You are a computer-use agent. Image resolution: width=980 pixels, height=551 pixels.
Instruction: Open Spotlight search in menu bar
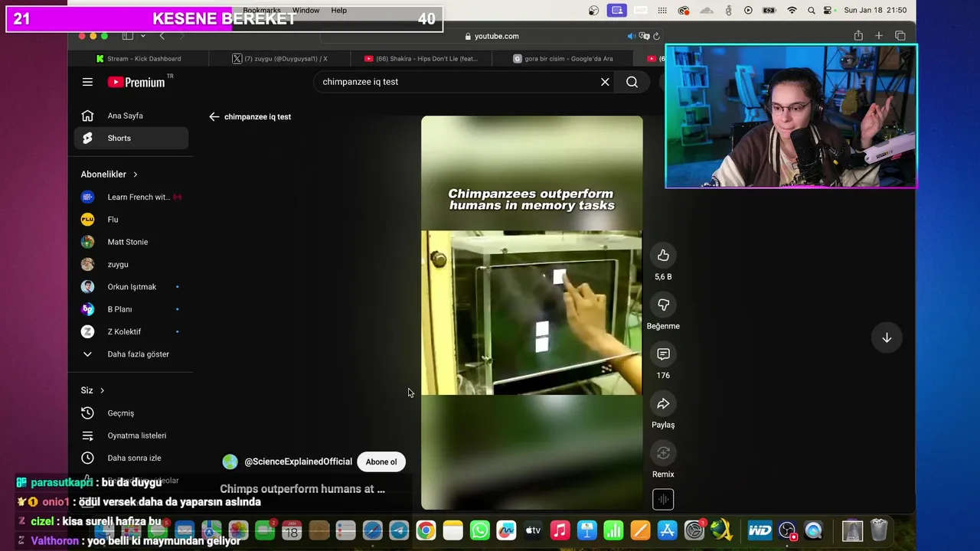pos(811,11)
